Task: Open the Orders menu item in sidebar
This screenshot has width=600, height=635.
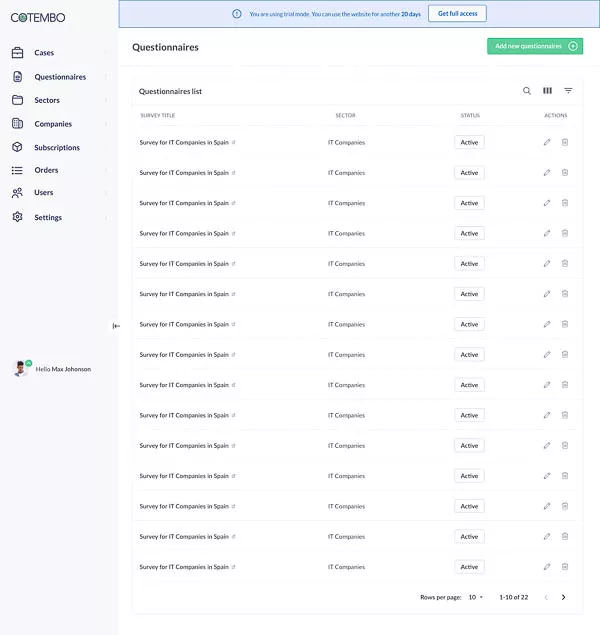Action: point(46,170)
